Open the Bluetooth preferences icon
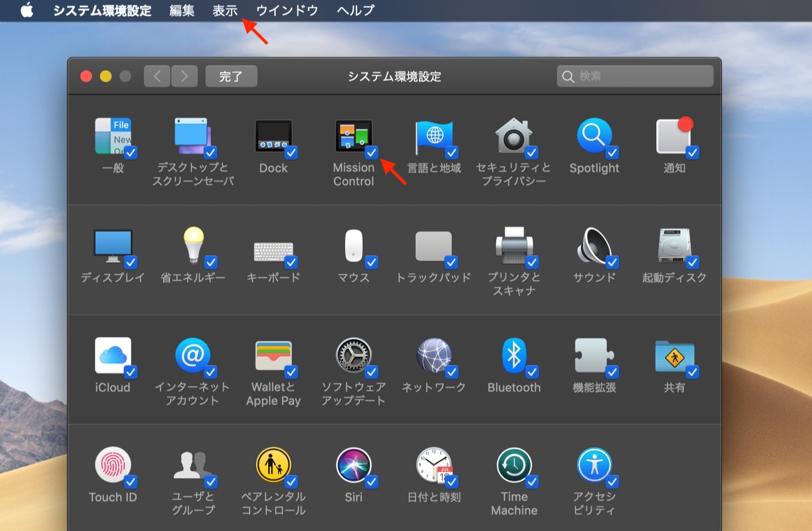The width and height of the screenshot is (812, 531). pyautogui.click(x=513, y=355)
